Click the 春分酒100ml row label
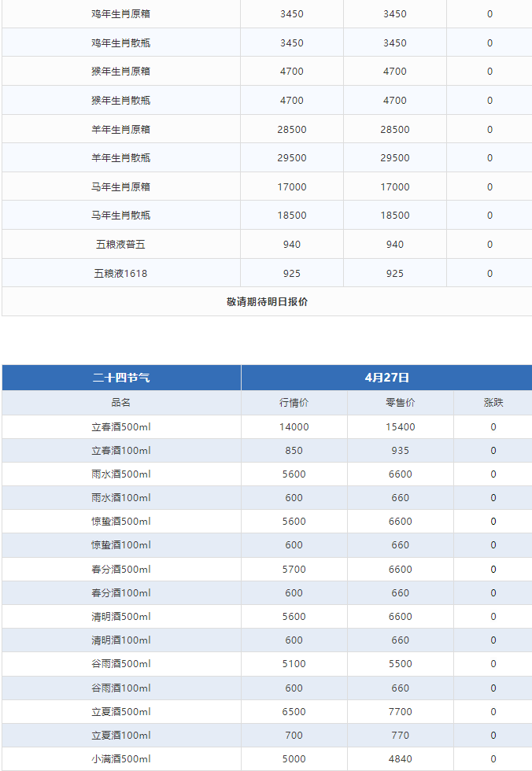 coord(121,593)
